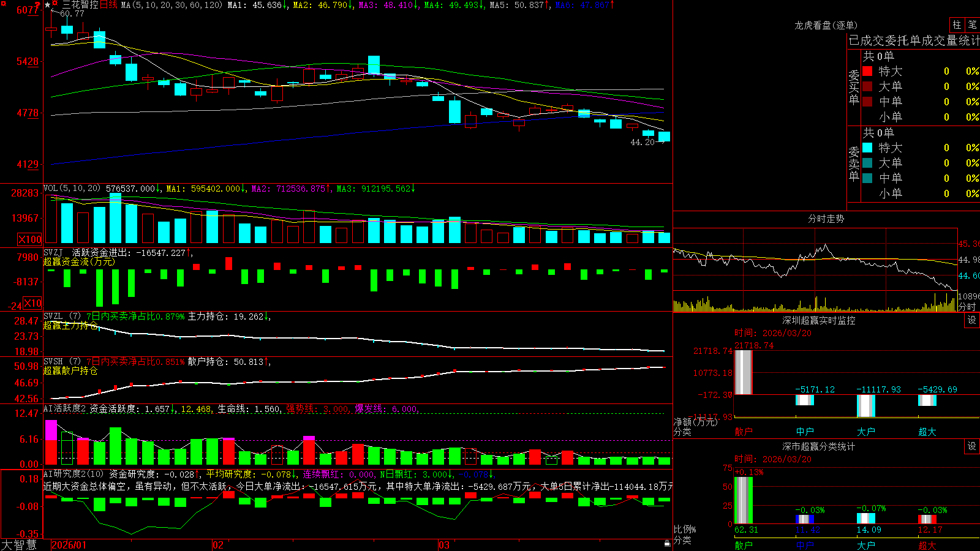This screenshot has width=980, height=551.
Task: Click the 深圳超赢实时监控 panel title
Action: pos(819,320)
